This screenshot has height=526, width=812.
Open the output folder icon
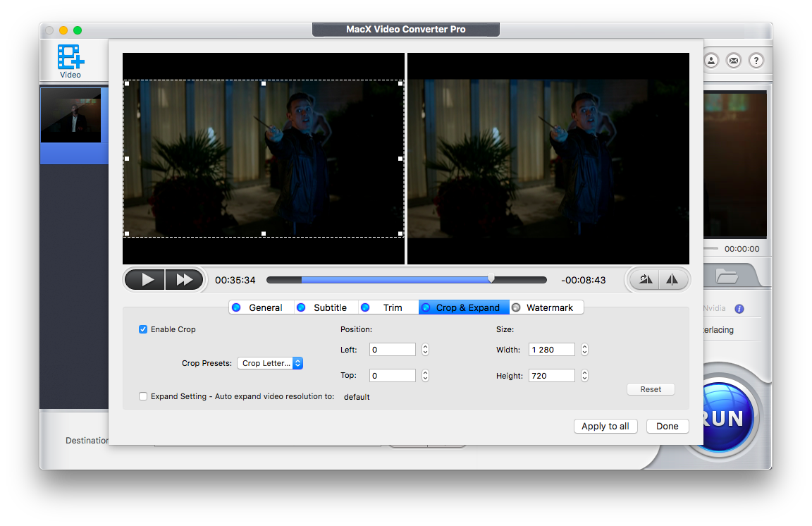click(727, 276)
